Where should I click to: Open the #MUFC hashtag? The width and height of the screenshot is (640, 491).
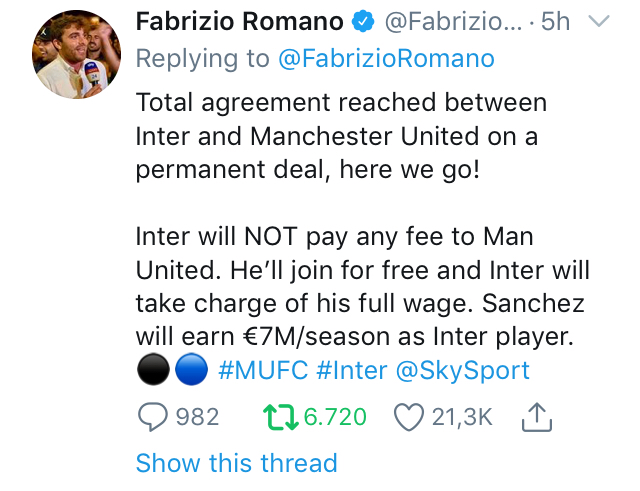pos(261,371)
